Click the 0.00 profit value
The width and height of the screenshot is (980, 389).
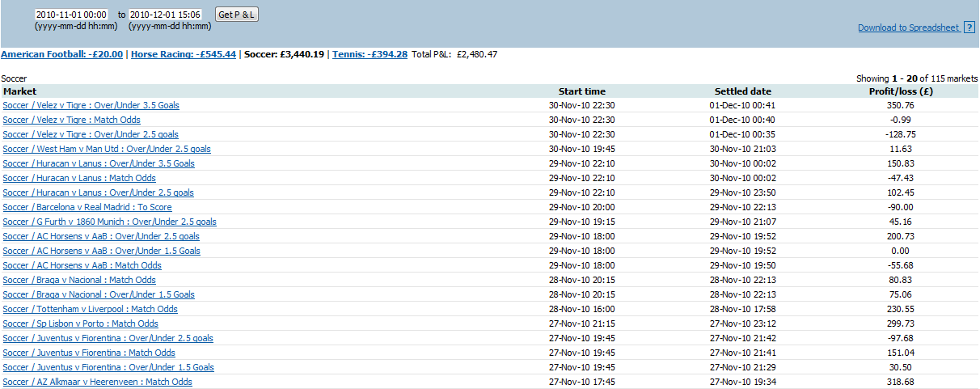pyautogui.click(x=900, y=251)
